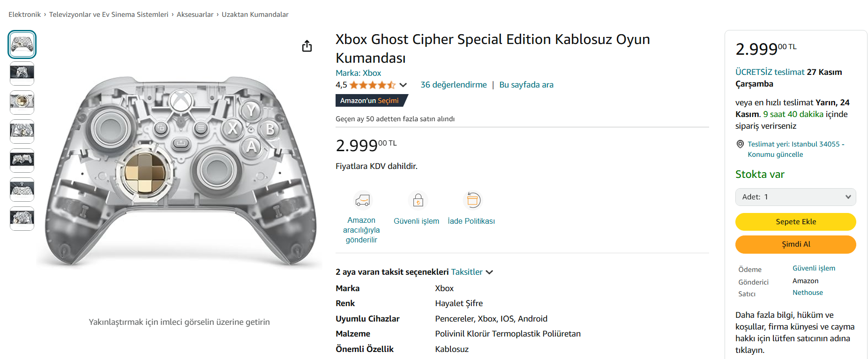Open the Adet quantity dropdown
The image size is (868, 359).
795,197
